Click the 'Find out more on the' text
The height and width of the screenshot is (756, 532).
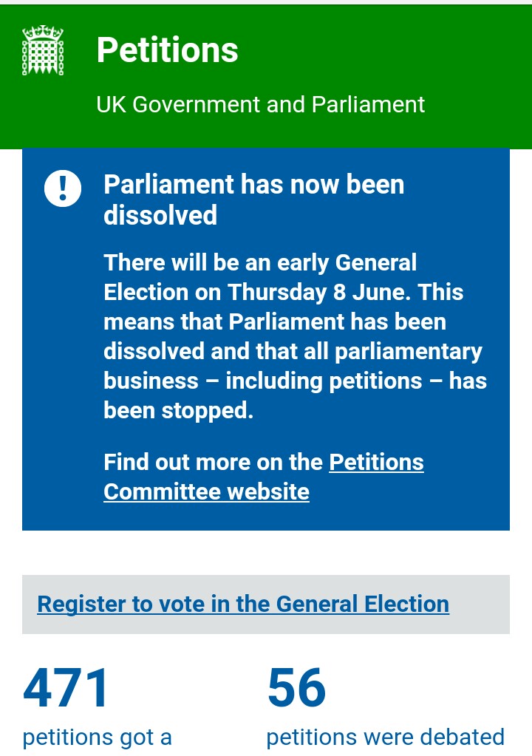[213, 462]
